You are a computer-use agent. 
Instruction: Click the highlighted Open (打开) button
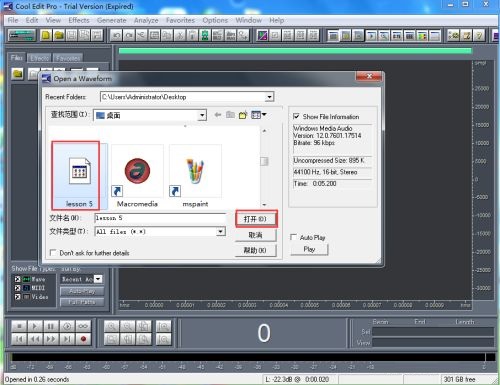(x=256, y=219)
